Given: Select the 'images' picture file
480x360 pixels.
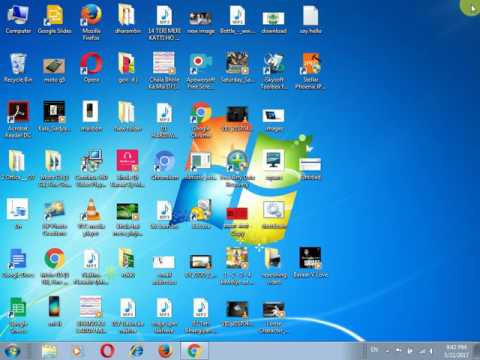Looking at the screenshot, I should pyautogui.click(x=273, y=120).
